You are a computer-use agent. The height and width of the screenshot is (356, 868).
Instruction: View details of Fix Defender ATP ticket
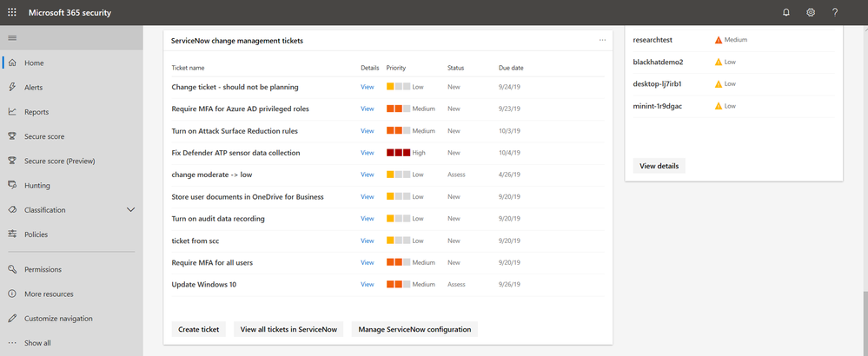[x=368, y=153]
